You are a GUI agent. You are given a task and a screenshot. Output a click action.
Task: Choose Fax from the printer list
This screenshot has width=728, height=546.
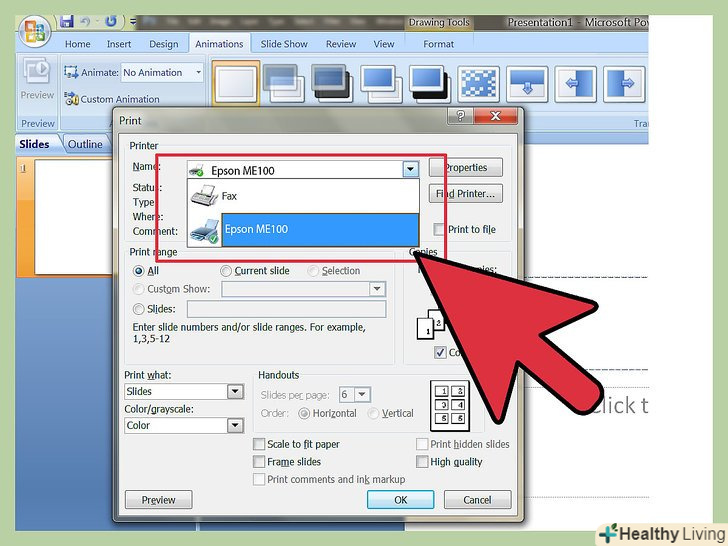[303, 196]
